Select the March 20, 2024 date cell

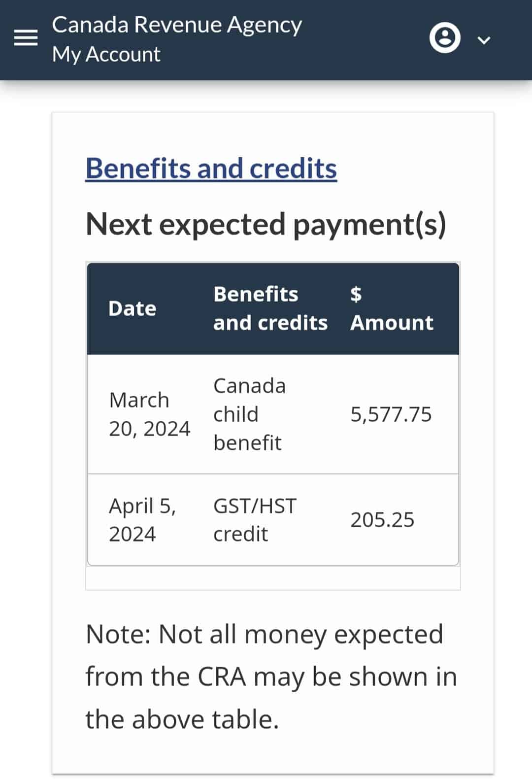(149, 414)
